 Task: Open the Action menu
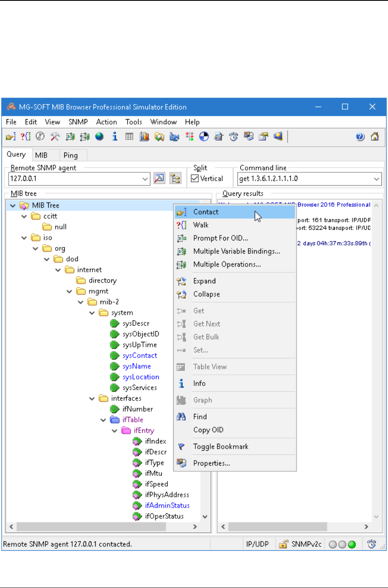point(106,122)
